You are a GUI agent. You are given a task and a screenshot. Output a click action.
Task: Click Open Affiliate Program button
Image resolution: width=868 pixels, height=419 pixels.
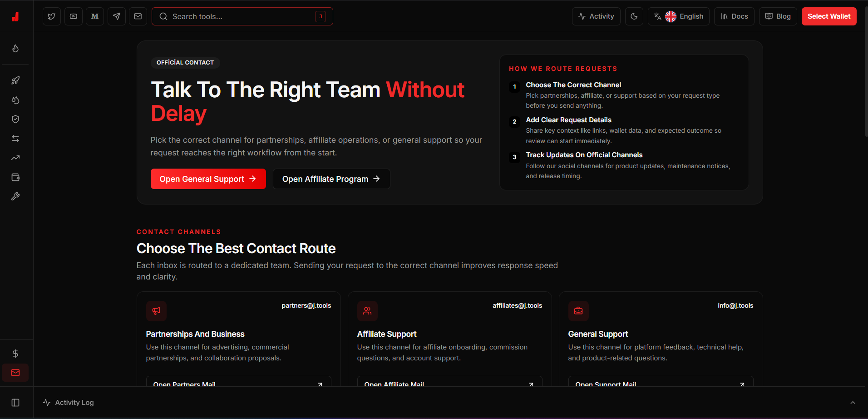pos(331,179)
